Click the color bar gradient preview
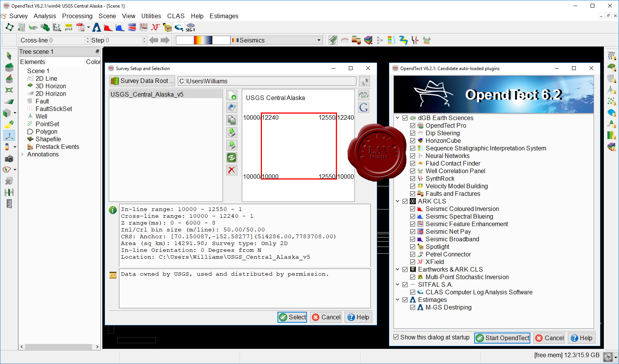 pos(203,40)
